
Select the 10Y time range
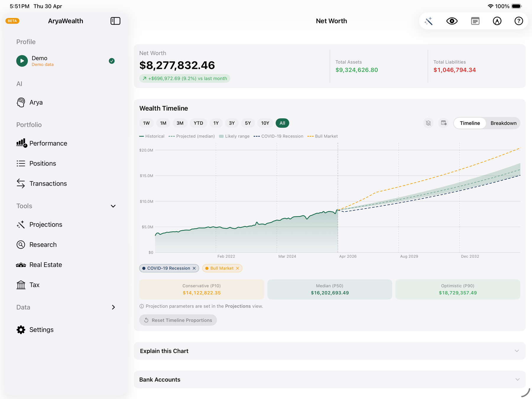pos(265,123)
